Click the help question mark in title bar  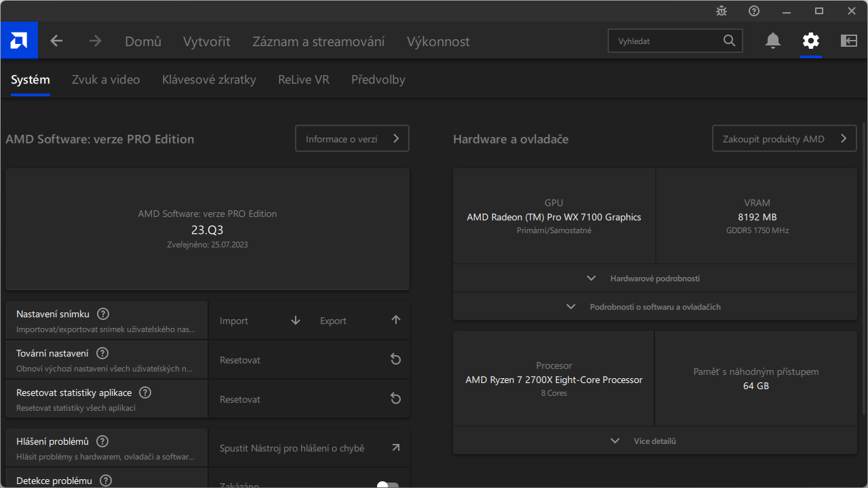coord(754,11)
